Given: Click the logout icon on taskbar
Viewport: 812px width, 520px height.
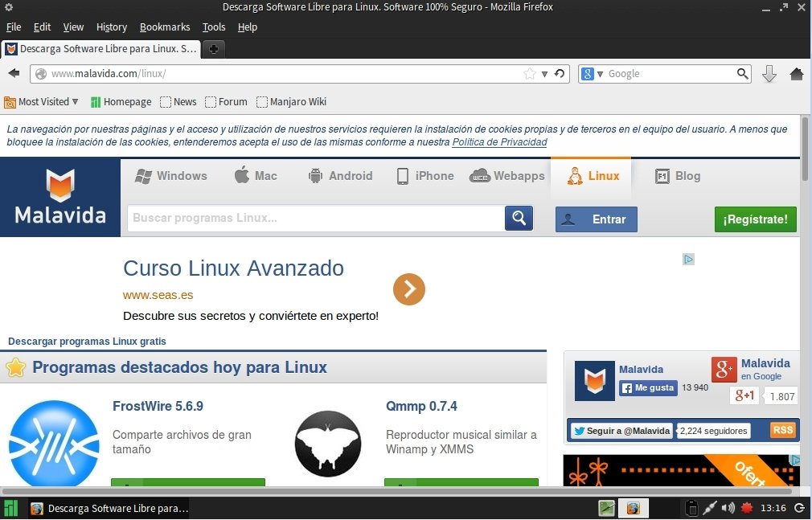Looking at the screenshot, I should click(799, 508).
